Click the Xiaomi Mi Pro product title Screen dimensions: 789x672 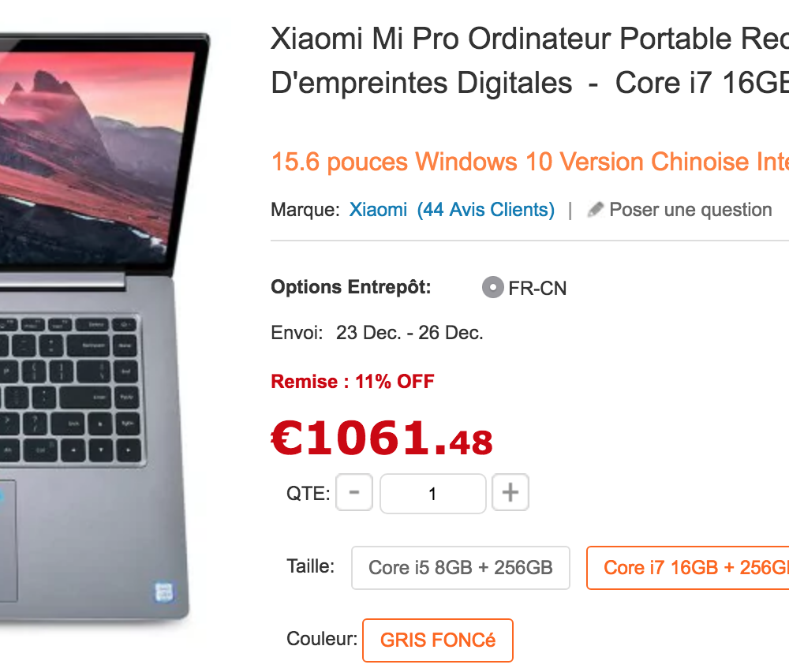coord(530,61)
